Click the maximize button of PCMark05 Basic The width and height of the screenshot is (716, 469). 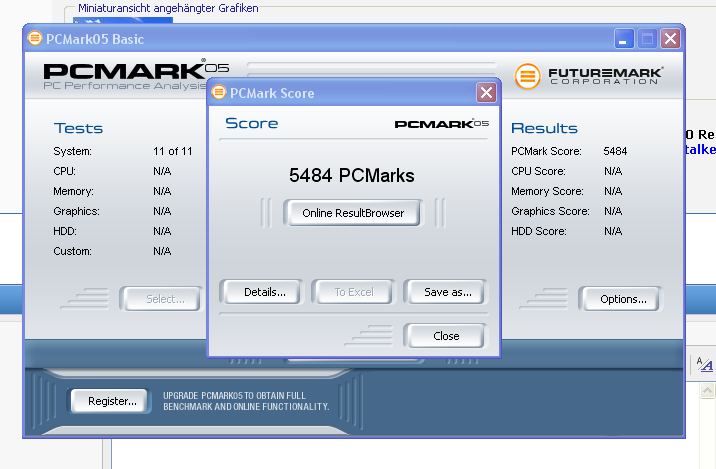[647, 39]
